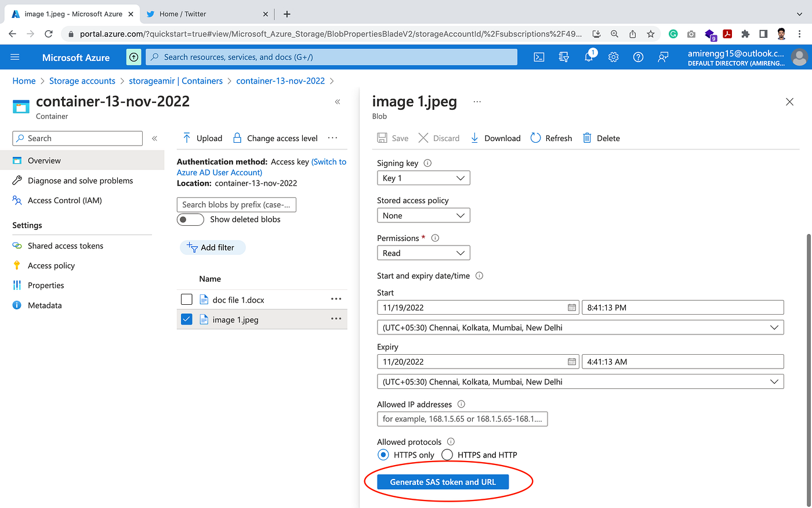Image resolution: width=812 pixels, height=508 pixels.
Task: Open the Start time zone dropdown
Action: [x=580, y=327]
